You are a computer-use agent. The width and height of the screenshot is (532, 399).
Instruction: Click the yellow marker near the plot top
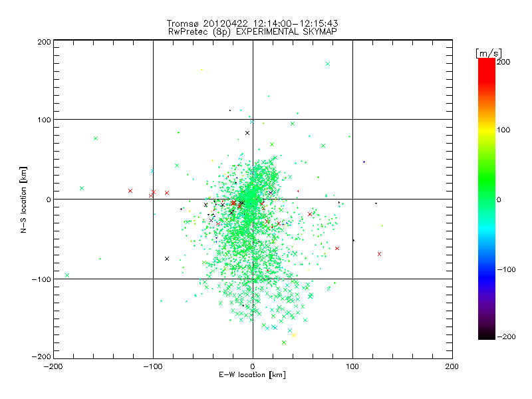(x=201, y=69)
